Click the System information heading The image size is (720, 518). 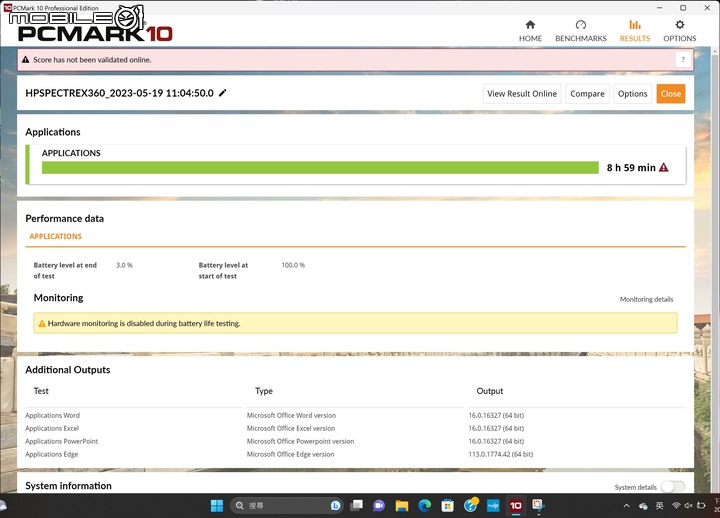pos(68,486)
